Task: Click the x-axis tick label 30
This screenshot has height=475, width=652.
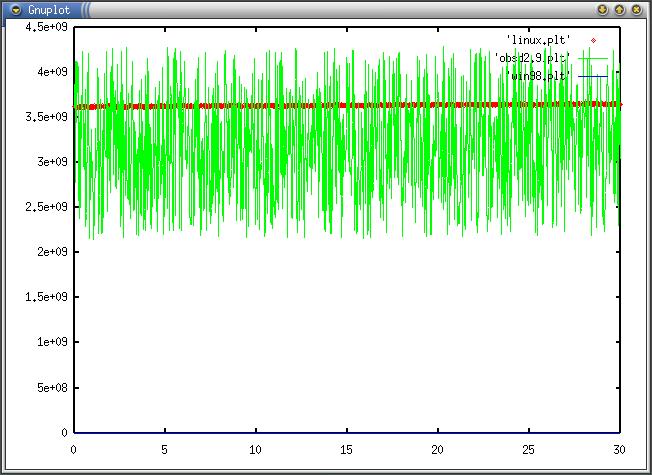Action: [620, 449]
